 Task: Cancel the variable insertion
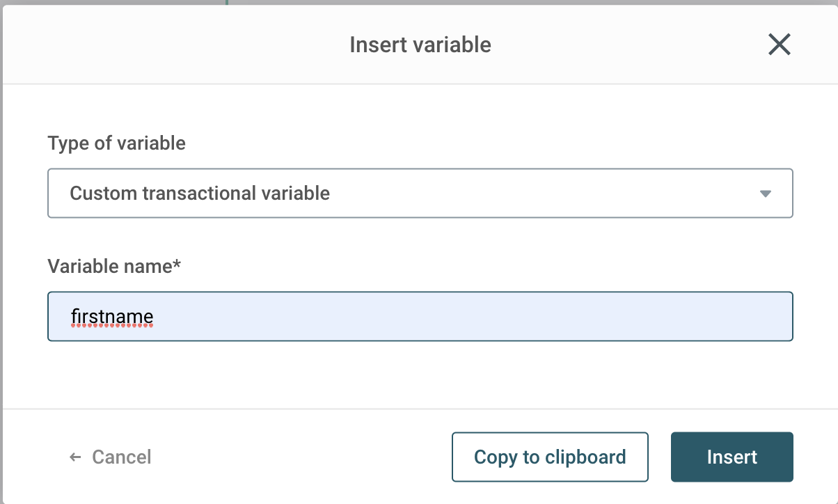coord(121,457)
